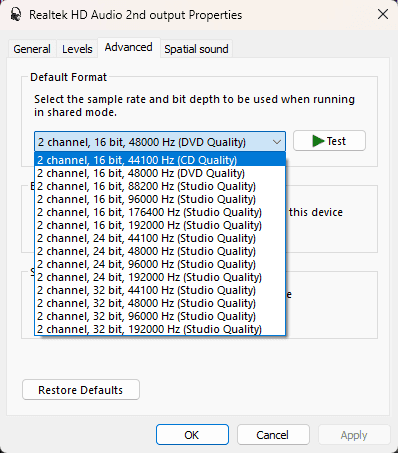This screenshot has width=398, height=453.
Task: Open the Spatial sound tab
Action: click(x=196, y=49)
